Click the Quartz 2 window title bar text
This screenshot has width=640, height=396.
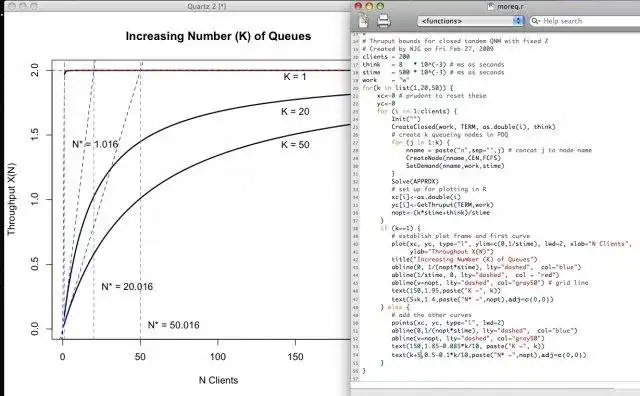click(207, 6)
